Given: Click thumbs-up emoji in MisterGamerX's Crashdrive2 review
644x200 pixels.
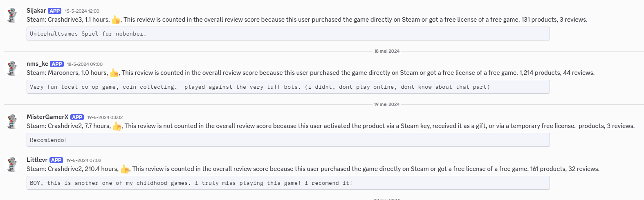Looking at the screenshot, I should tap(117, 126).
